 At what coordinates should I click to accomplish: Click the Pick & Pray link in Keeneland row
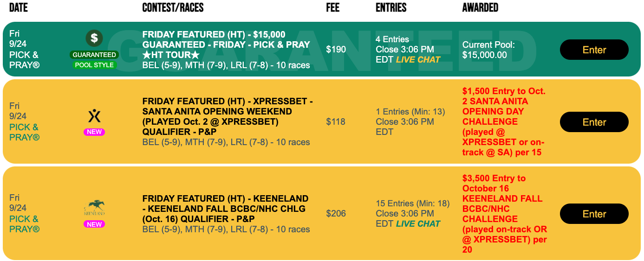click(24, 224)
